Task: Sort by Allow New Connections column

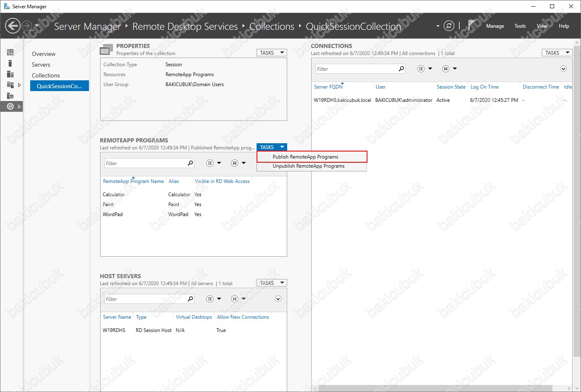Action: [243, 317]
